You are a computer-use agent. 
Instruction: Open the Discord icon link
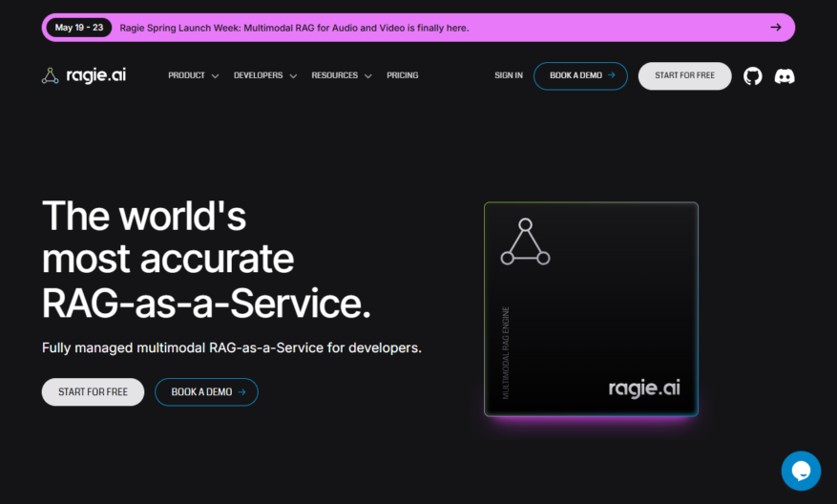(785, 76)
